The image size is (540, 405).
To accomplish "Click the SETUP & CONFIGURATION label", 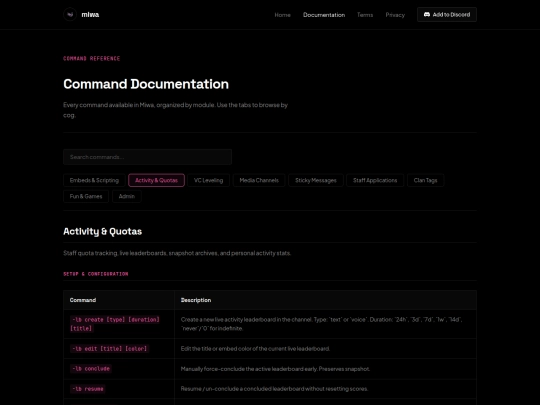I will pyautogui.click(x=96, y=274).
